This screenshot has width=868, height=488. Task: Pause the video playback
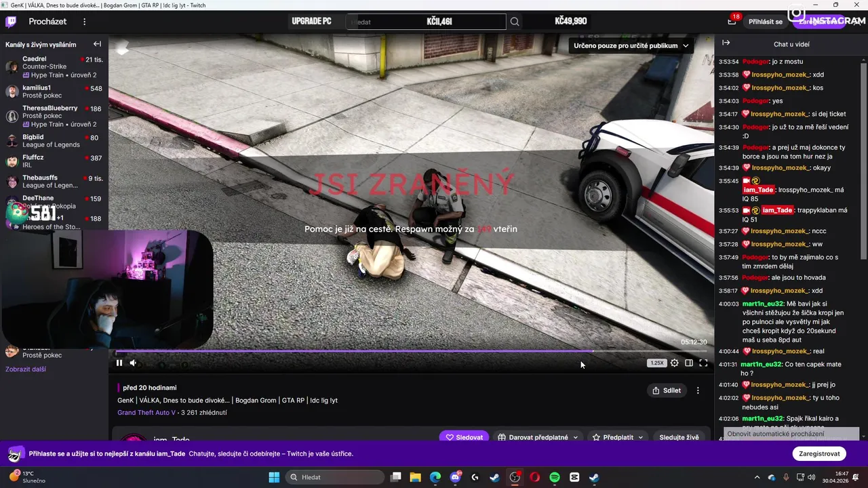coord(119,363)
